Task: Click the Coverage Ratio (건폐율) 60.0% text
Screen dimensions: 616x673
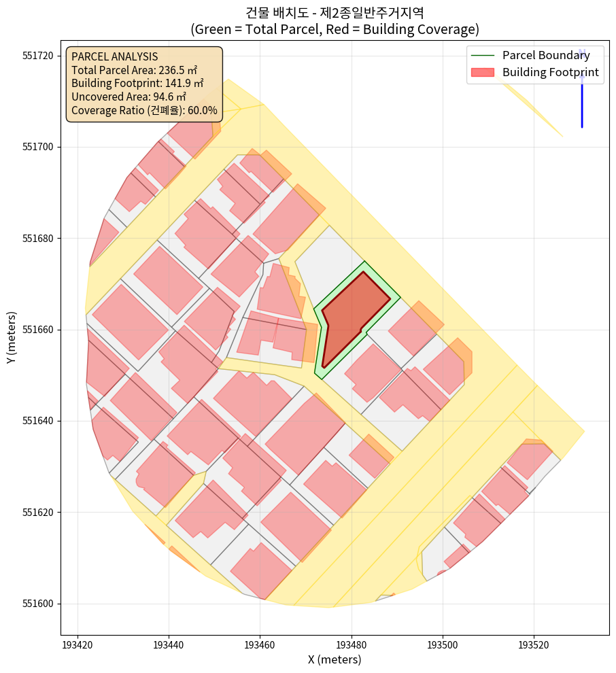Action: pos(144,110)
